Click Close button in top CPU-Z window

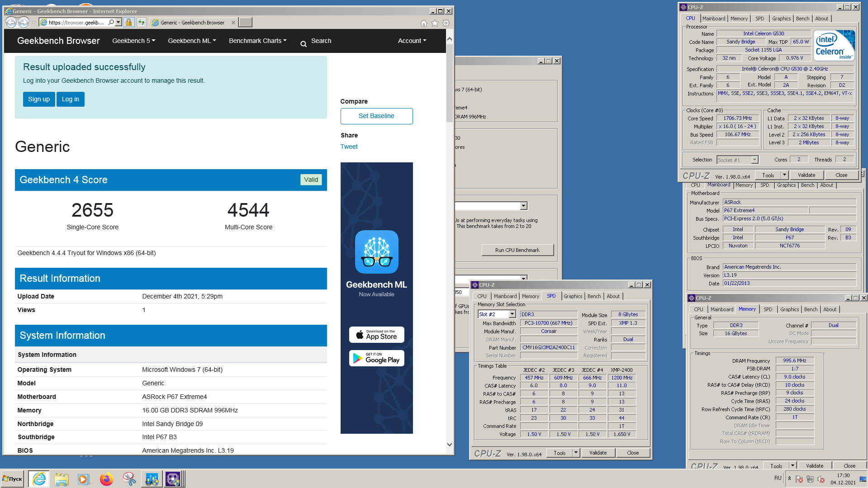point(841,175)
